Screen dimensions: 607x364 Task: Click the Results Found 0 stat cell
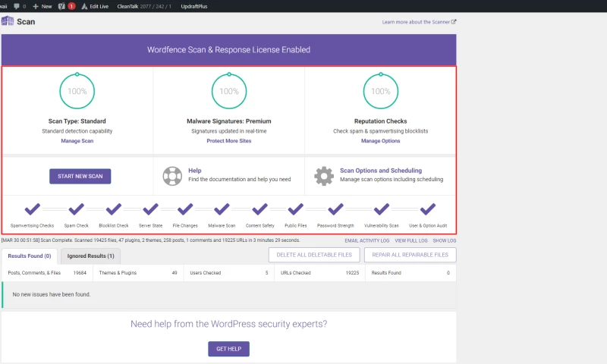410,273
